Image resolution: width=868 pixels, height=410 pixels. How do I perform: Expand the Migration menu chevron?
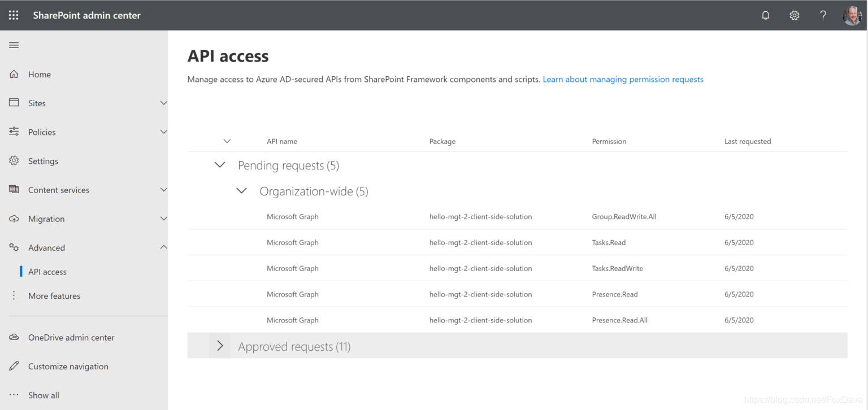click(x=164, y=219)
